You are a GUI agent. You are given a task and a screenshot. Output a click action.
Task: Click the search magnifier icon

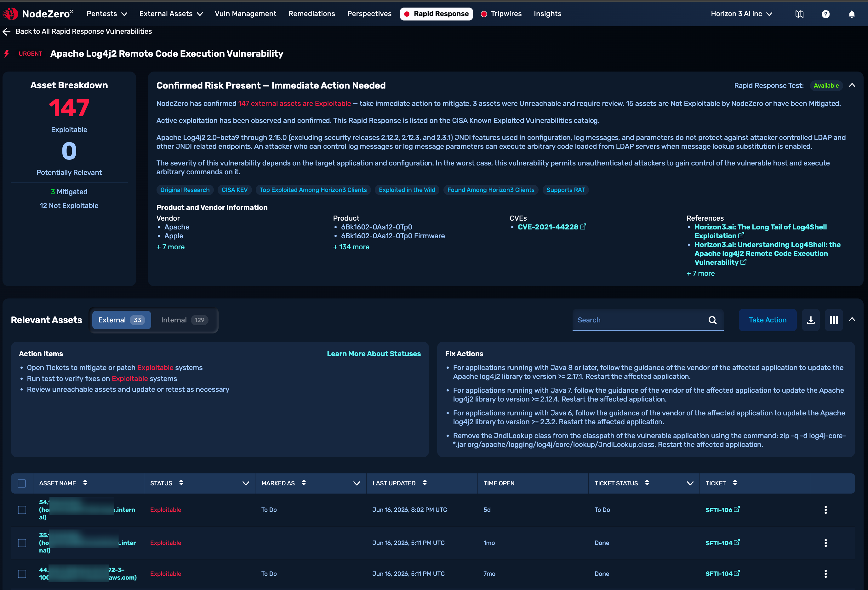pyautogui.click(x=712, y=320)
